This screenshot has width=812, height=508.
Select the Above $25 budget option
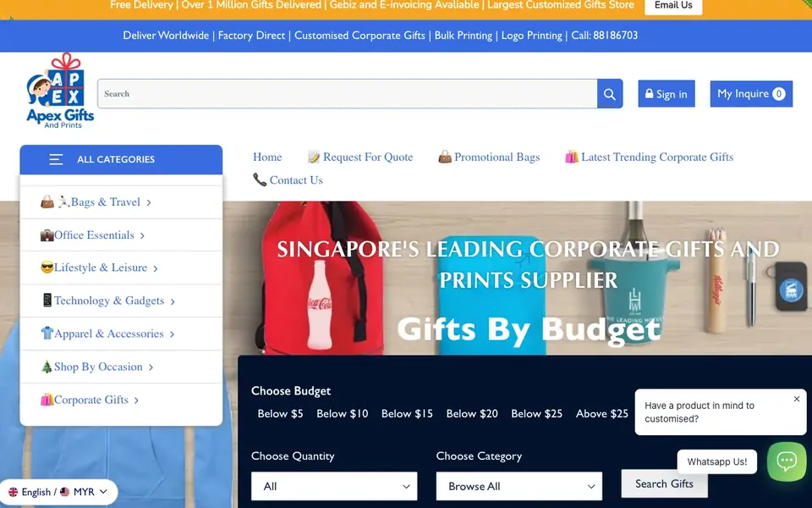(601, 414)
